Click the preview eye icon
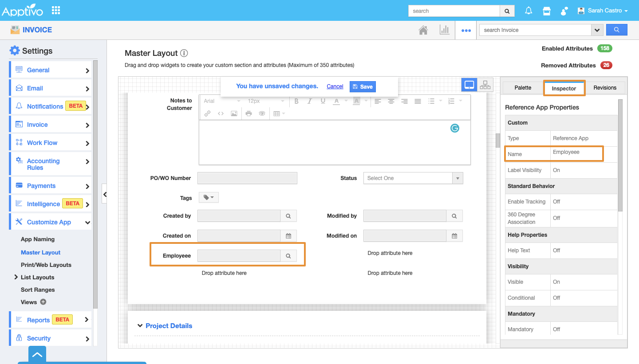This screenshot has width=639, height=364. pos(262,114)
